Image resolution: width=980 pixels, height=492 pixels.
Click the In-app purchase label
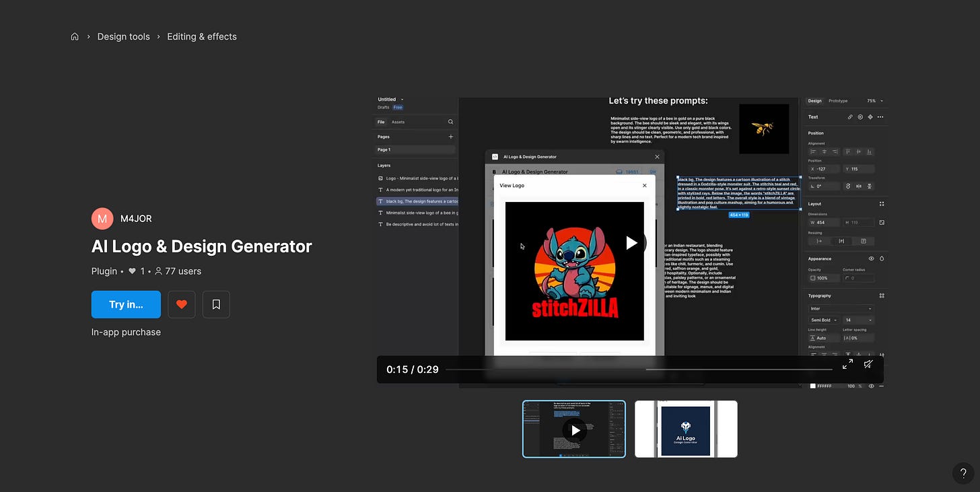tap(126, 332)
